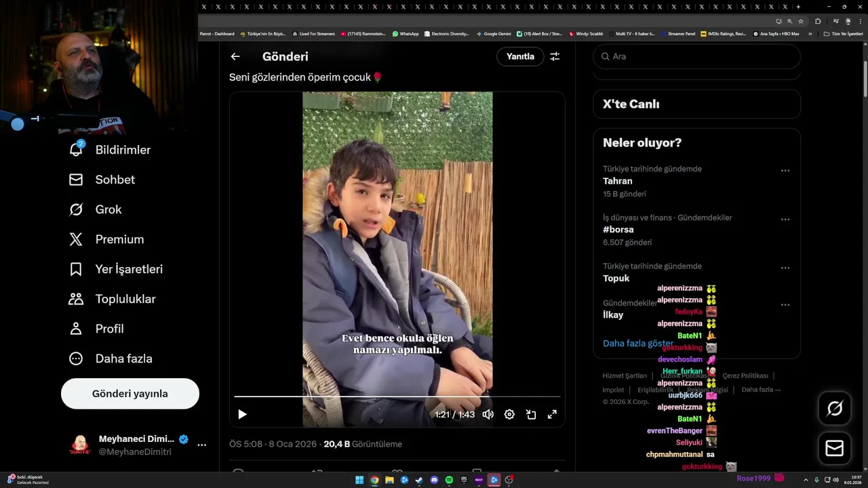Screen dimensions: 868x488
Task: Open Meyhaneci Dimitri account avatar
Action: [x=80, y=445]
